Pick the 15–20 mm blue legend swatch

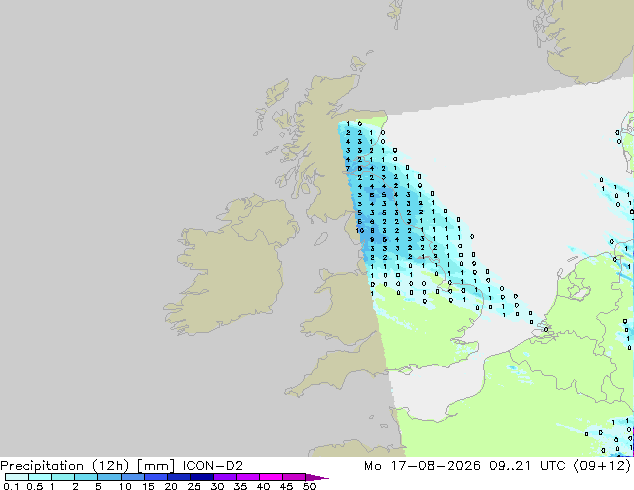point(155,477)
